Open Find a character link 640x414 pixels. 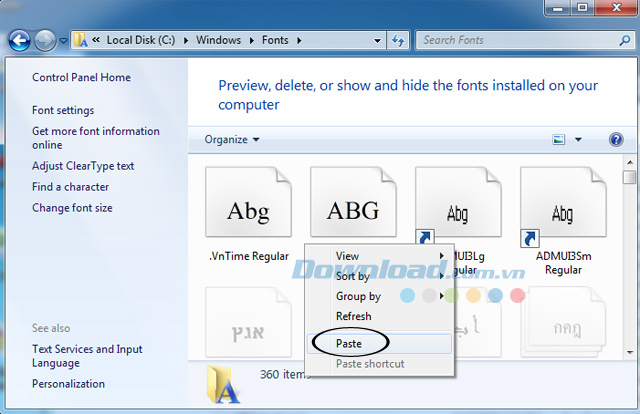(x=70, y=187)
